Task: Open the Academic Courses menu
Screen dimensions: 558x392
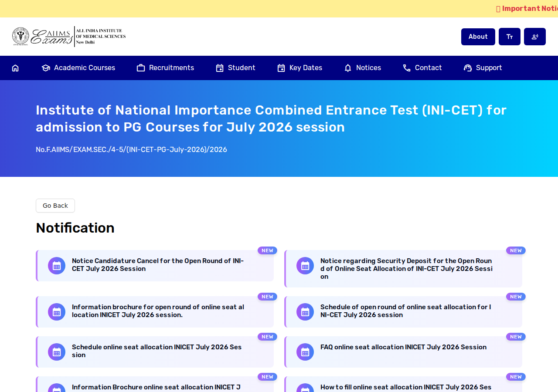Action: [x=78, y=68]
